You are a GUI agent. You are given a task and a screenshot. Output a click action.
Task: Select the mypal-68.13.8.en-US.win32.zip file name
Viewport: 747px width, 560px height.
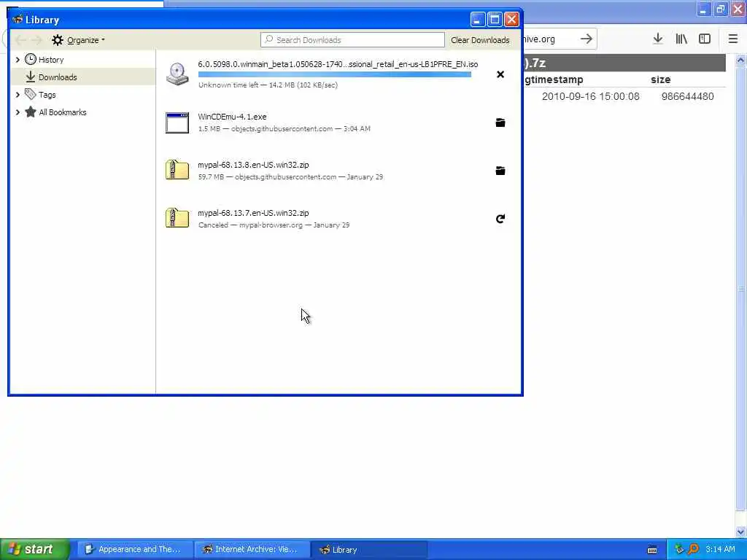253,164
